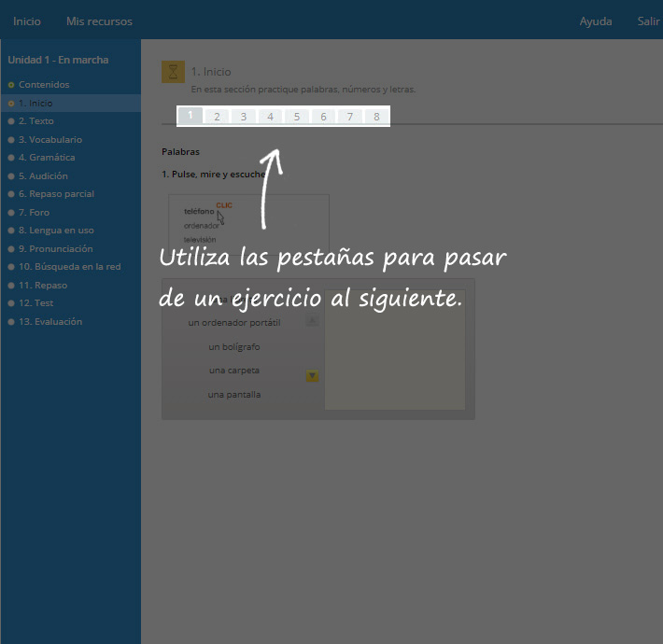663x644 pixels.
Task: Go to 4. Gramática section
Action: (x=47, y=158)
